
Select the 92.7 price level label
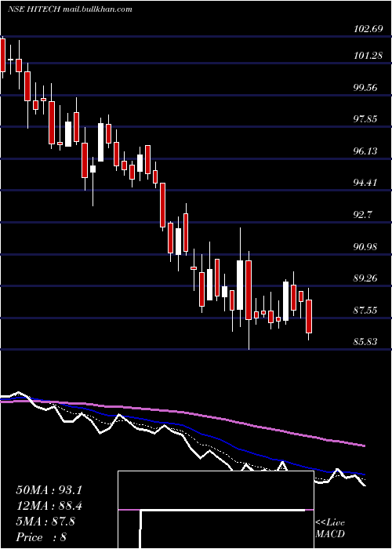[362, 215]
